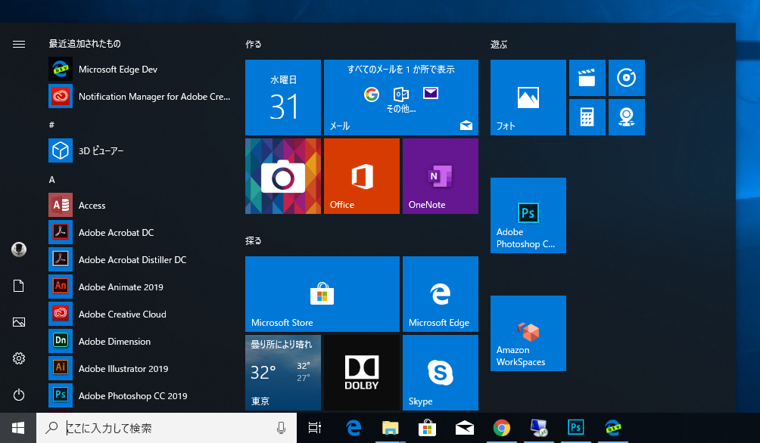The image size is (760, 443).
Task: Open Adobe Creative Cloud in app list
Action: coord(141,314)
